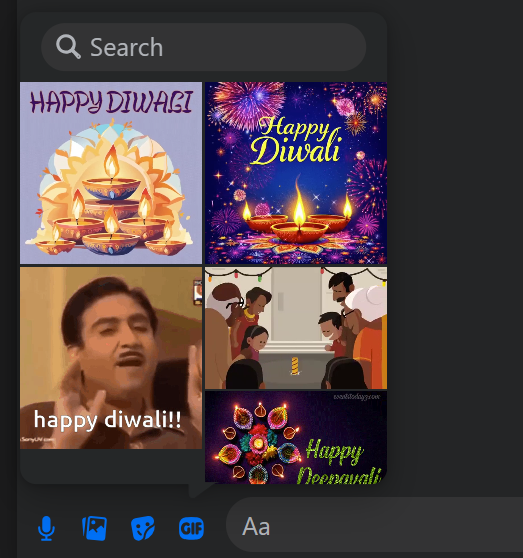The image size is (523, 558).
Task: Send the lavender stacked diyas GIF
Action: click(x=111, y=173)
